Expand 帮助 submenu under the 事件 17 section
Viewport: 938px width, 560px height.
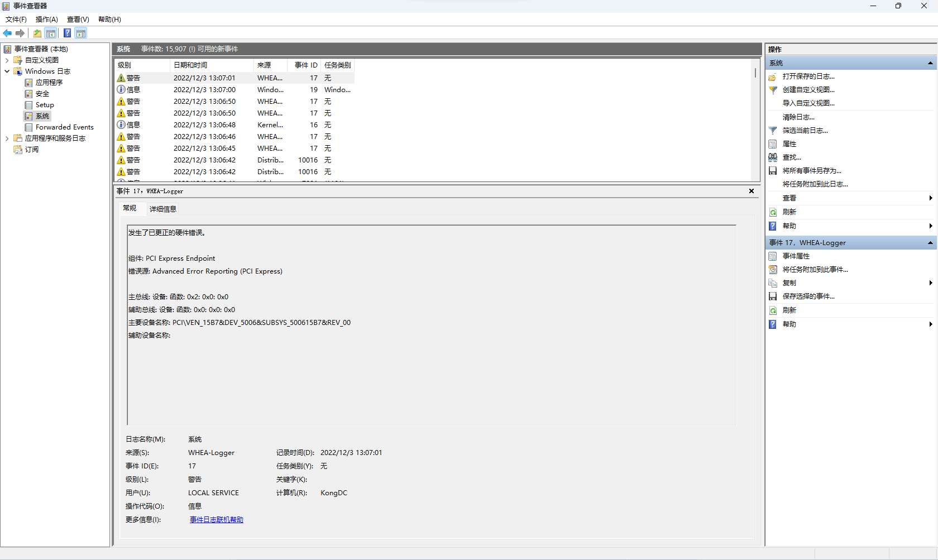point(931,324)
